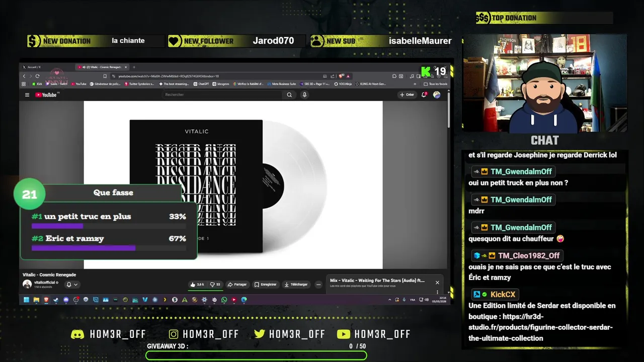This screenshot has width=644, height=362.
Task: Click the Brave shields icon in address bar
Action: pyautogui.click(x=341, y=76)
